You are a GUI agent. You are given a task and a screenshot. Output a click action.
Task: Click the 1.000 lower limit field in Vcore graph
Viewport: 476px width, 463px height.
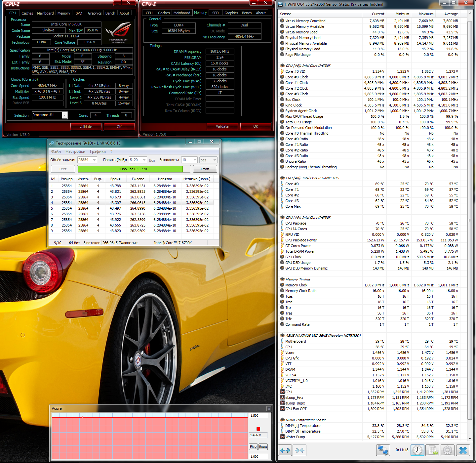click(258, 457)
